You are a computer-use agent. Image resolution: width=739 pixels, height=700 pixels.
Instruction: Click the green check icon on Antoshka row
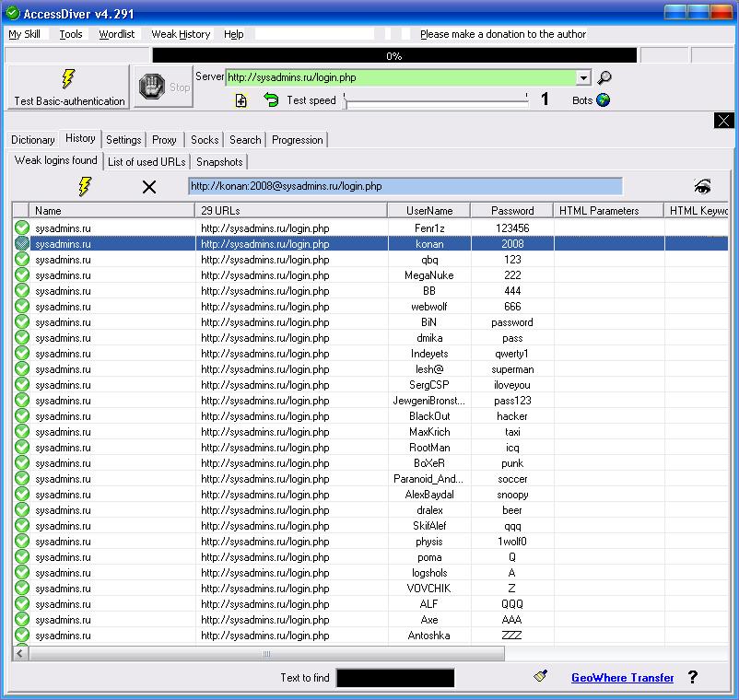click(22, 635)
